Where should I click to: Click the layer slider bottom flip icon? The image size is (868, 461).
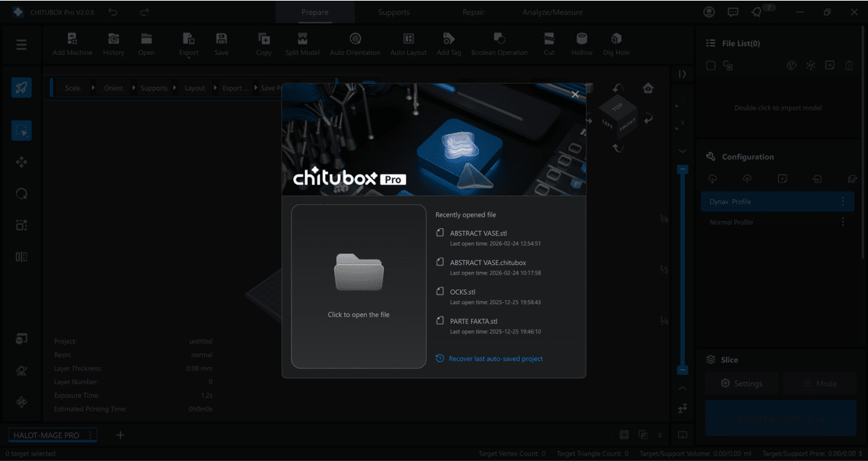click(x=682, y=409)
